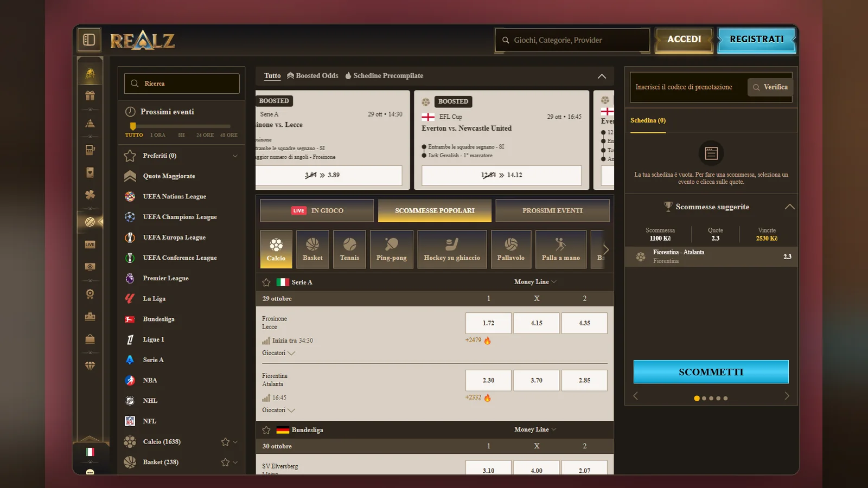Select the Hockey su ghiaccio tile
The image size is (868, 488).
coord(452,249)
